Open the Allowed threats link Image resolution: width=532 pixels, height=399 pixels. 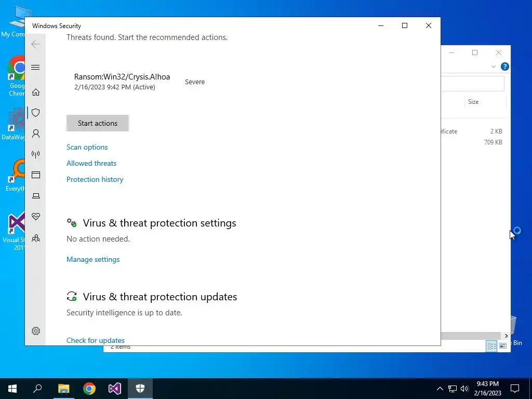pos(91,163)
